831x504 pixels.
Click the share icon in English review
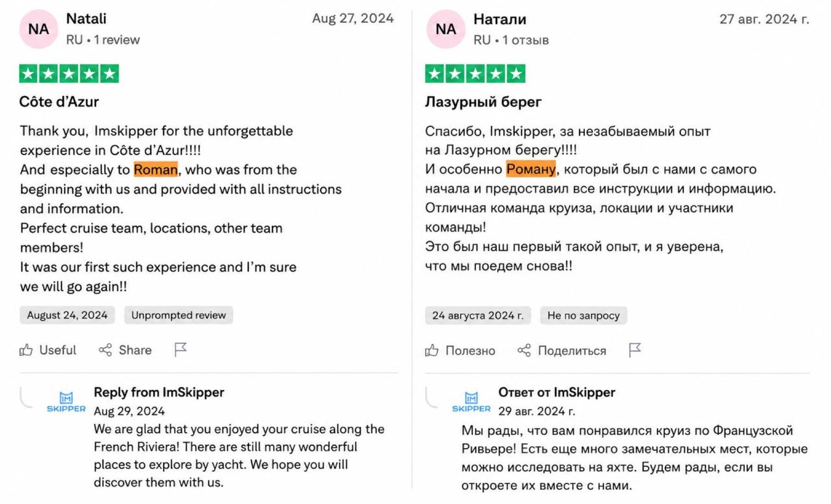[105, 350]
